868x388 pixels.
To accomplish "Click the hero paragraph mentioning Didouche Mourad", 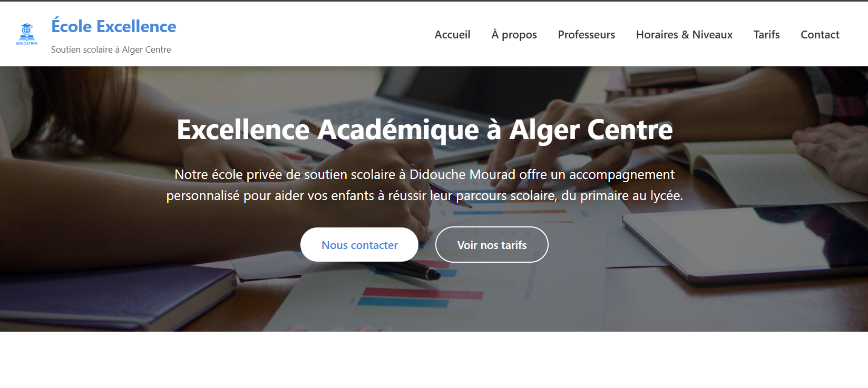I will 425,185.
